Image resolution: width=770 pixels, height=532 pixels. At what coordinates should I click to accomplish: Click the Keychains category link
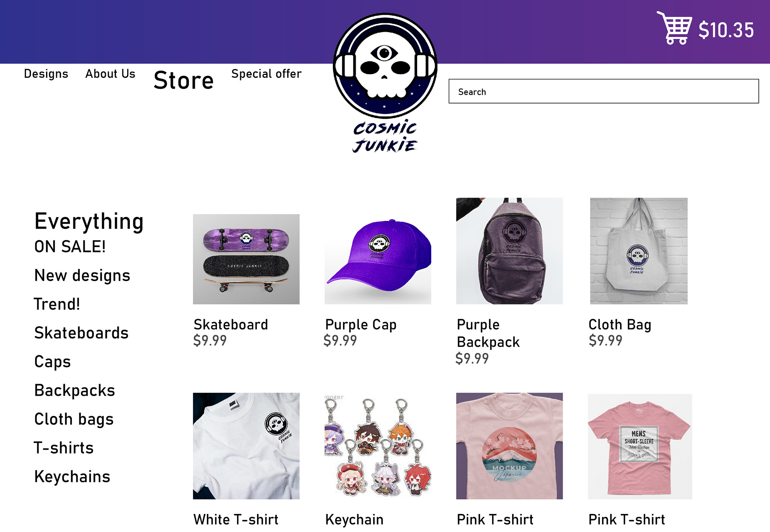pyautogui.click(x=72, y=477)
